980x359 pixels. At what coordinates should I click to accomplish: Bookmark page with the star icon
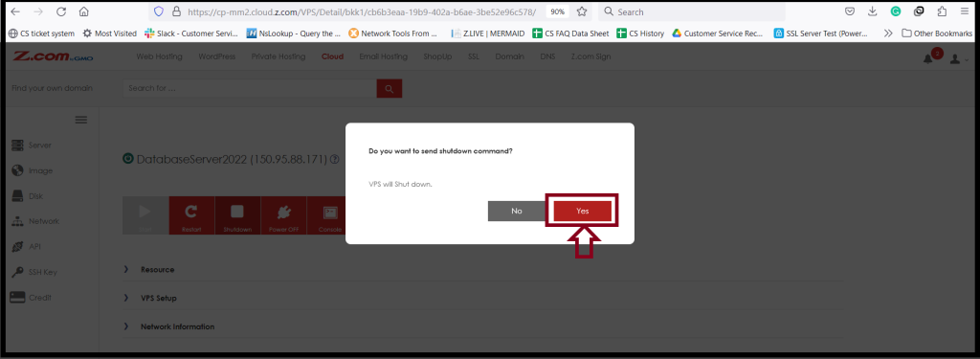[x=582, y=11]
